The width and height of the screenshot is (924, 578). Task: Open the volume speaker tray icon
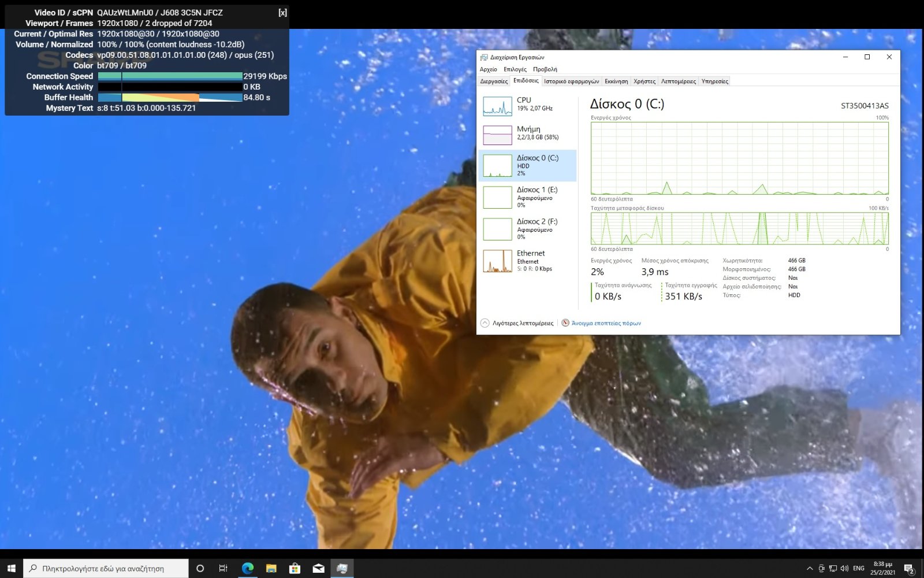[x=844, y=568]
